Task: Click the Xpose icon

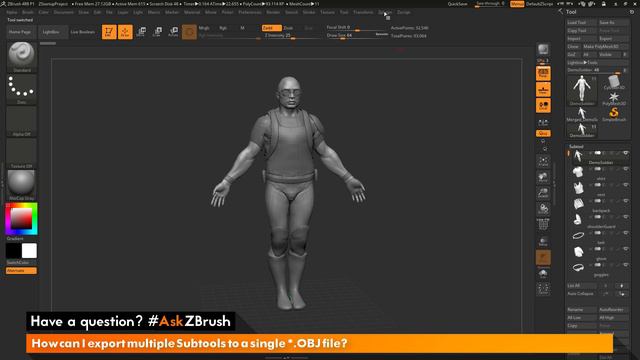Action: (x=543, y=289)
